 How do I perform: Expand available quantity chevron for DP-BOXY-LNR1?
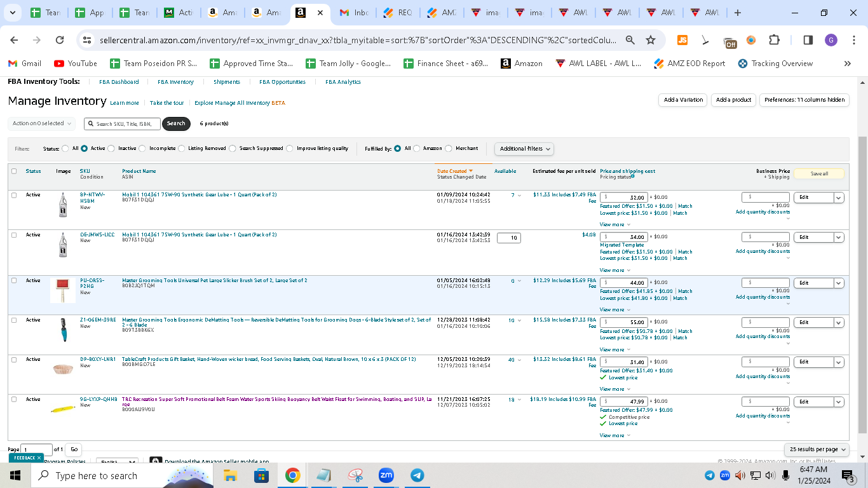click(519, 360)
